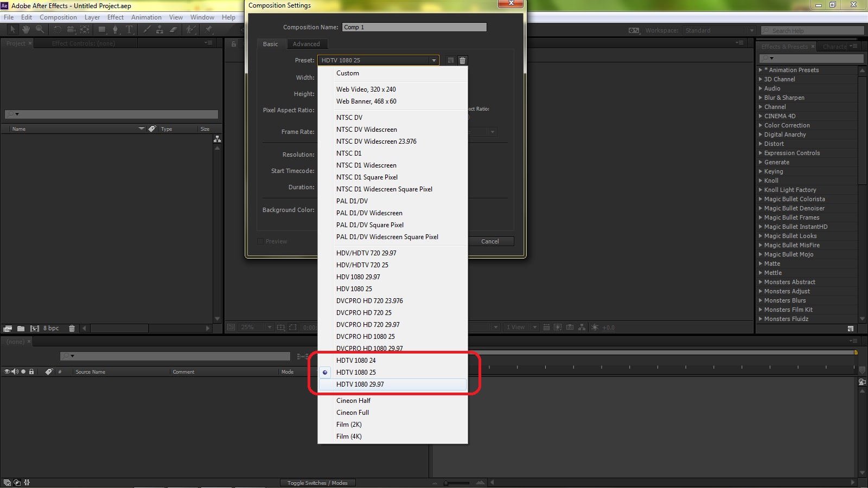Select the Eraser tool
The image size is (868, 488).
[x=173, y=30]
